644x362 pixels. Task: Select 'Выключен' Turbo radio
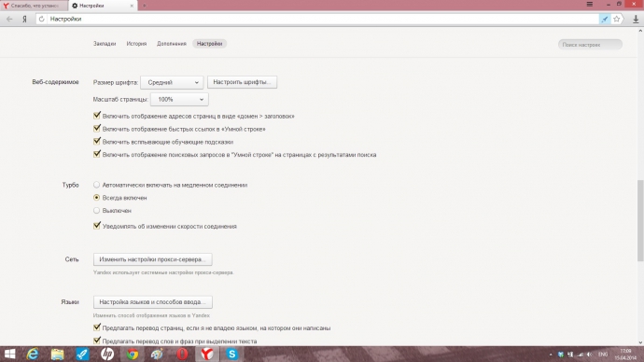tap(96, 210)
